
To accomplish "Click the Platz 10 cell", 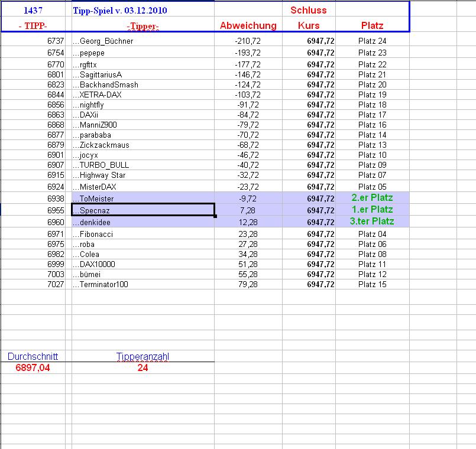I will click(372, 155).
